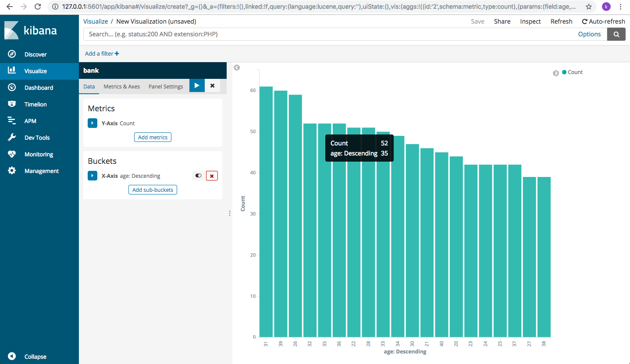
Task: Click the Add metrics button
Action: click(153, 137)
